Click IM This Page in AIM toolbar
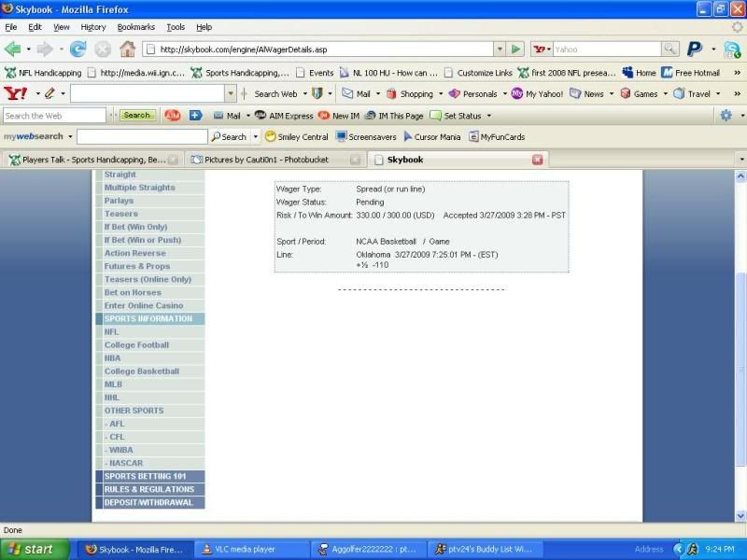 (x=394, y=116)
